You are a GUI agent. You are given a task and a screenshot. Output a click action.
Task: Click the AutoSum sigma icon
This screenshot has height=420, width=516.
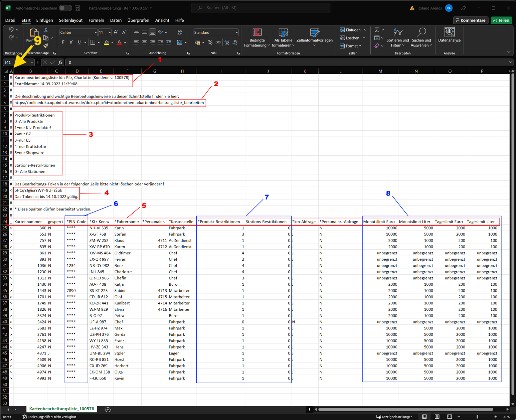(x=377, y=30)
